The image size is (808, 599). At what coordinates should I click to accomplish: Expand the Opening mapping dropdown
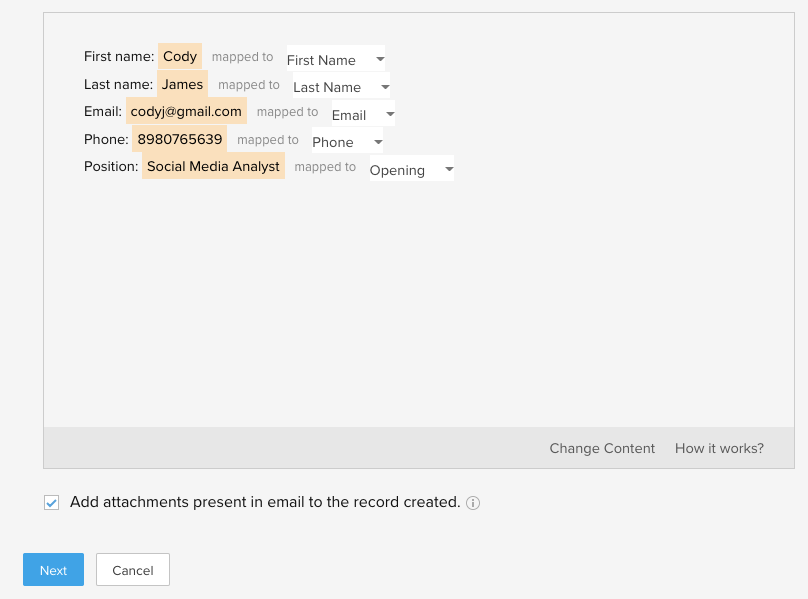[x=411, y=170]
